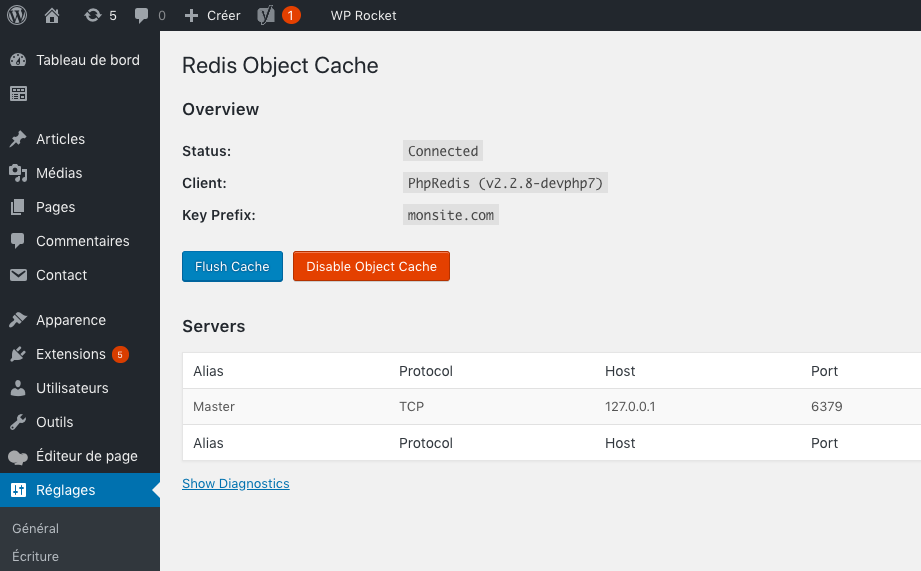Click Redis Object Cache page title
This screenshot has width=921, height=571.
pos(280,66)
